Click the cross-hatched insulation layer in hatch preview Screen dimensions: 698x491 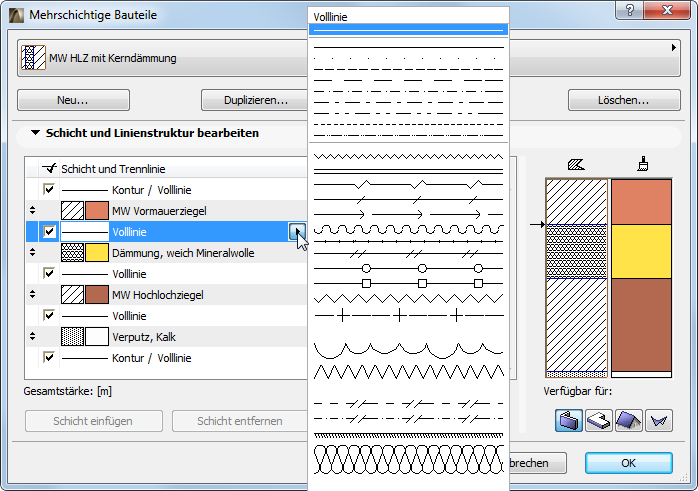tap(576, 252)
